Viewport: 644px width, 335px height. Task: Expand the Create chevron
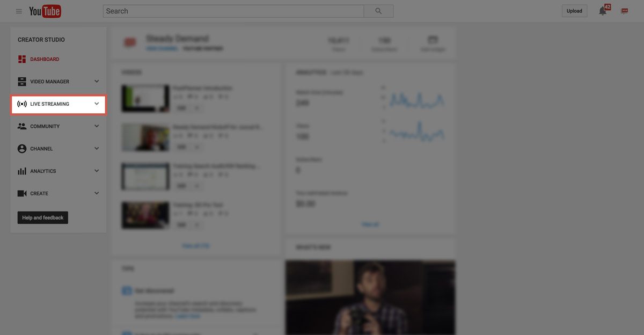pos(97,193)
